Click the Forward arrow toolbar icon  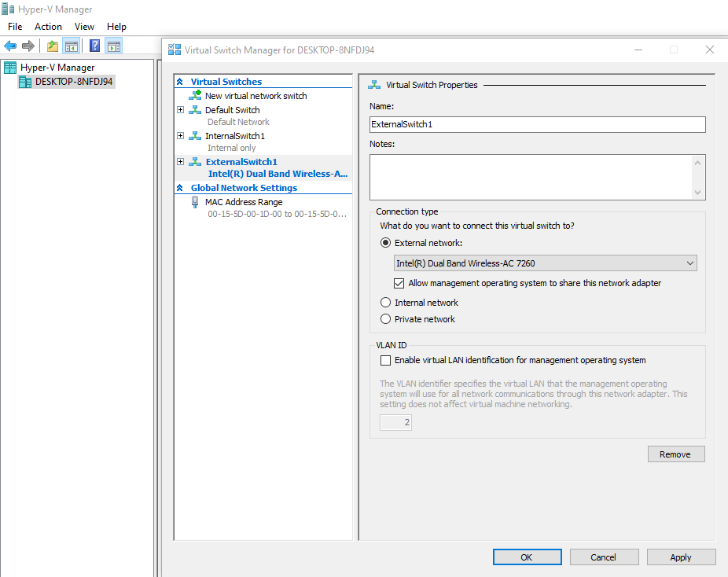click(x=28, y=46)
